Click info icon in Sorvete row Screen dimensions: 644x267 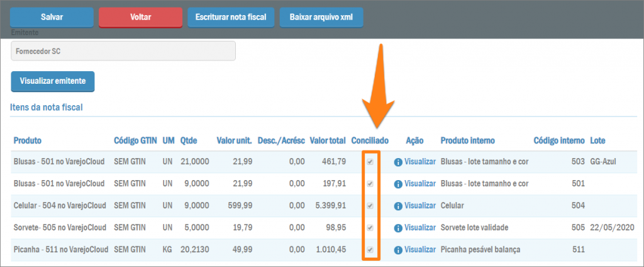coord(397,228)
